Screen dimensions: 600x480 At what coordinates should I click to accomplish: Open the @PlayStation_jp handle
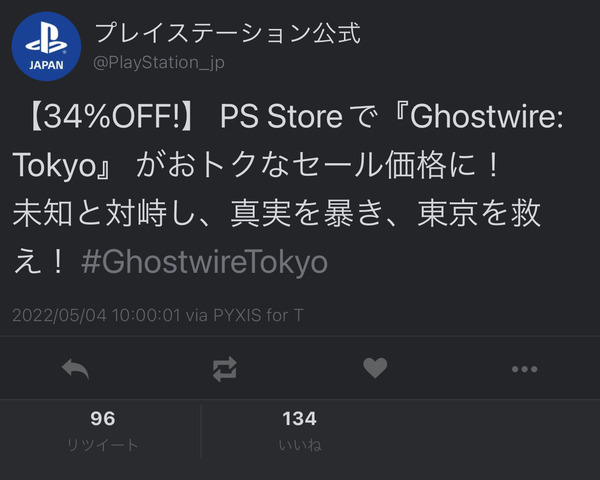[159, 63]
